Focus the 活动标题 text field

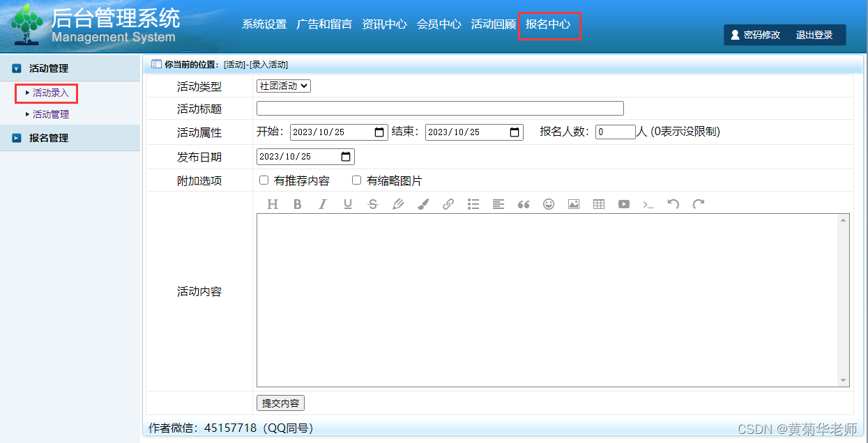(x=440, y=108)
